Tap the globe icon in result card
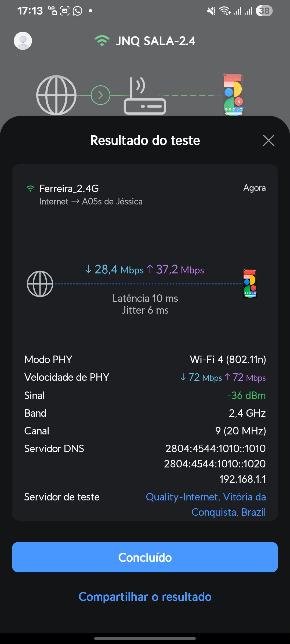The height and width of the screenshot is (644, 290). pos(40,284)
